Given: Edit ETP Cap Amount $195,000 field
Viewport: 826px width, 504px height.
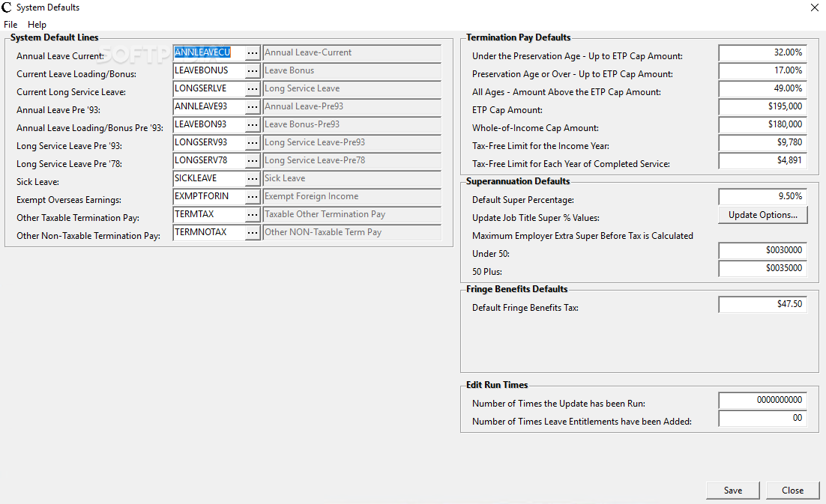Looking at the screenshot, I should 763,106.
